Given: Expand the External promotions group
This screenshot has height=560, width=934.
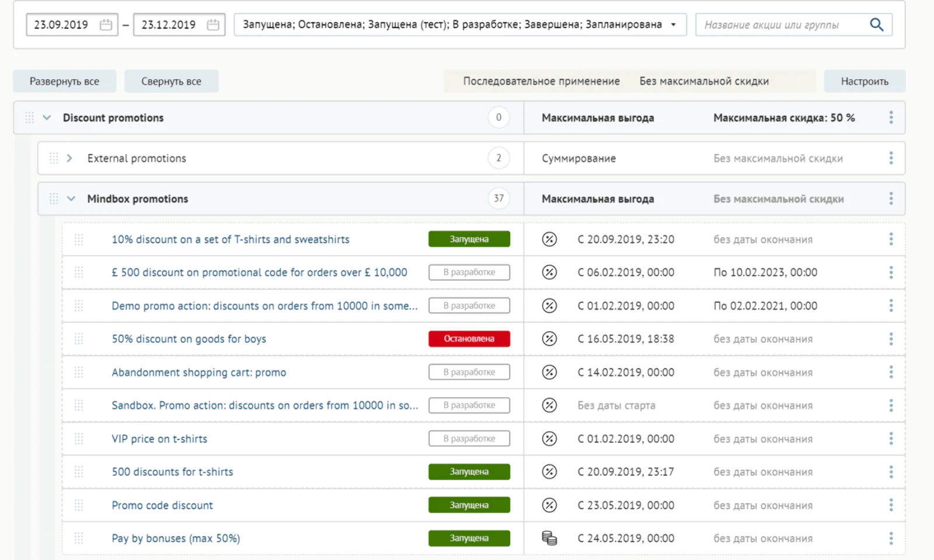Looking at the screenshot, I should click(69, 158).
